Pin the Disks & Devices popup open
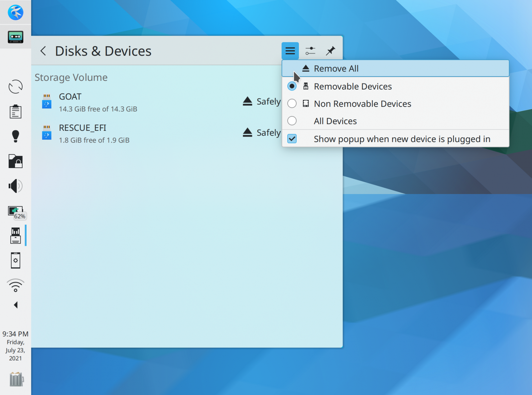 point(331,51)
